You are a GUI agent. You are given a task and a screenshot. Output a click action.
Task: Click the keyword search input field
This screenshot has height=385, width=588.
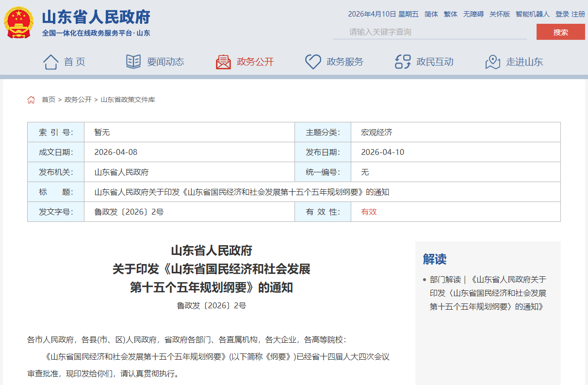[x=429, y=32]
